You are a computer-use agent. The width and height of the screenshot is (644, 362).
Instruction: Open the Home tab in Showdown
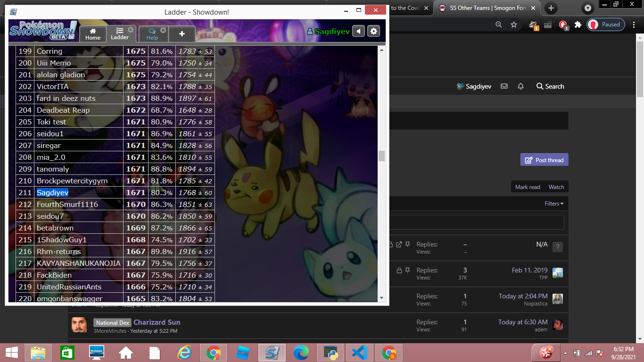coord(92,34)
